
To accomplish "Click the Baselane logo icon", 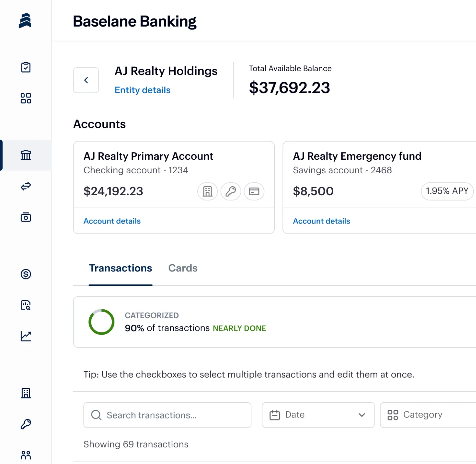I will pos(25,21).
